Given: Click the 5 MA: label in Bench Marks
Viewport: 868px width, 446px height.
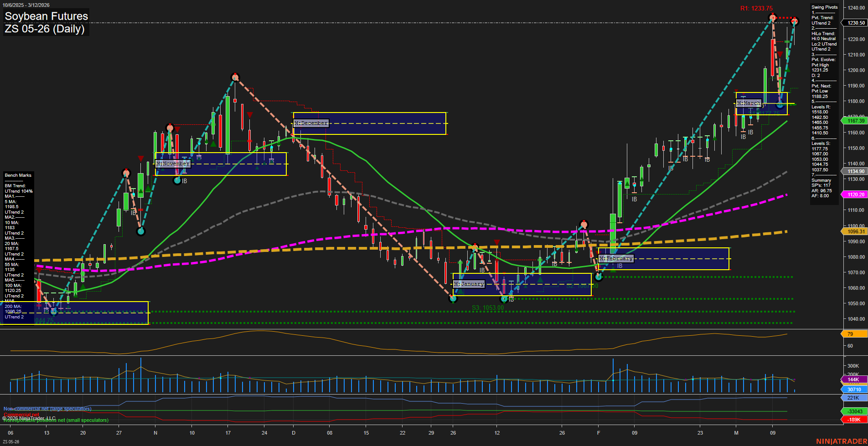Looking at the screenshot, I should coord(10,202).
